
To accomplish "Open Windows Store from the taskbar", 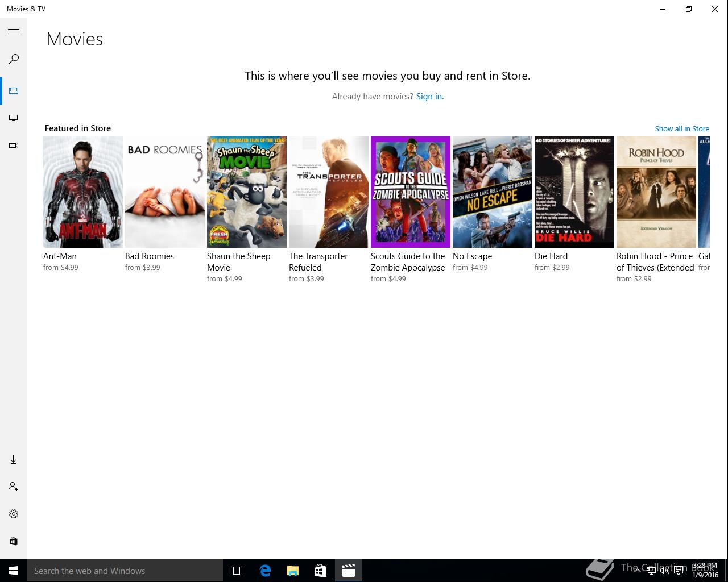I will click(x=321, y=571).
